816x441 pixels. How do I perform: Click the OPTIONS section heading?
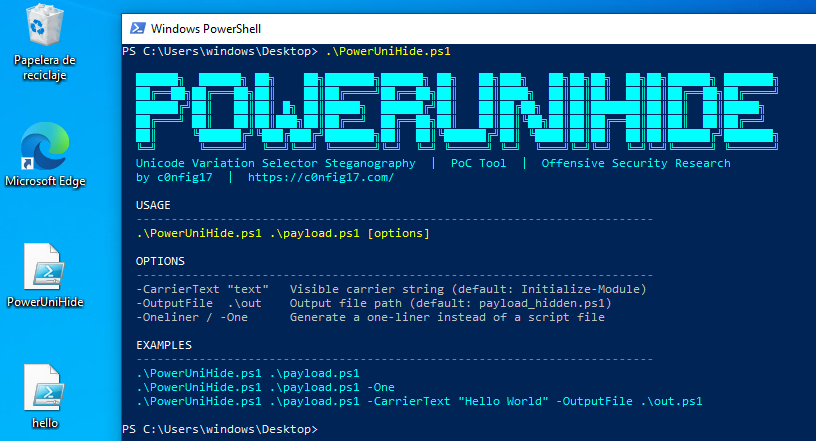160,261
